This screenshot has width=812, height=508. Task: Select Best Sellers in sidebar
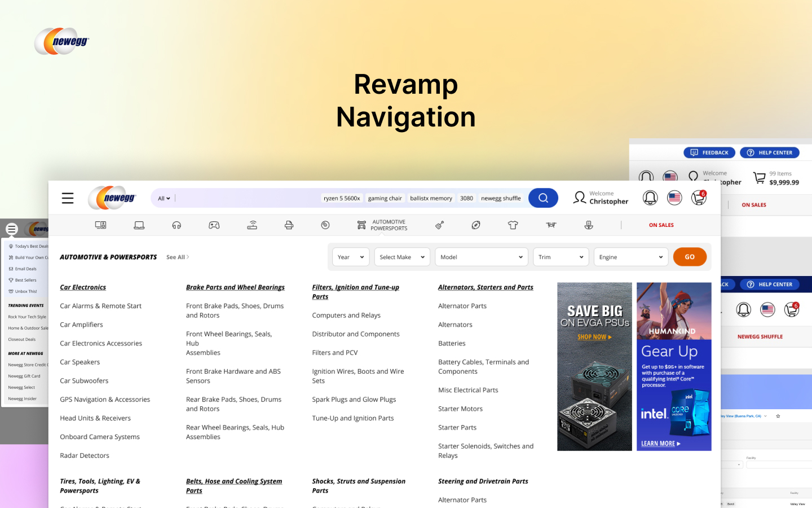pyautogui.click(x=23, y=280)
